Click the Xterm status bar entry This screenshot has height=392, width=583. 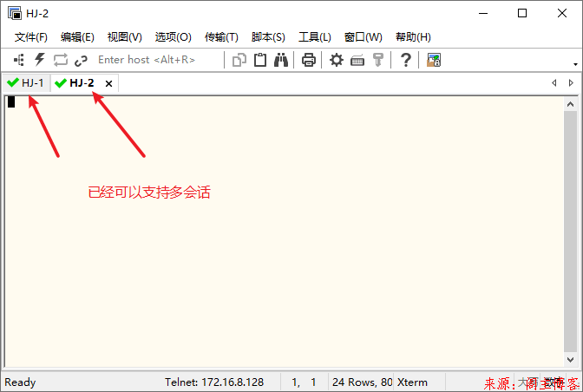point(412,382)
